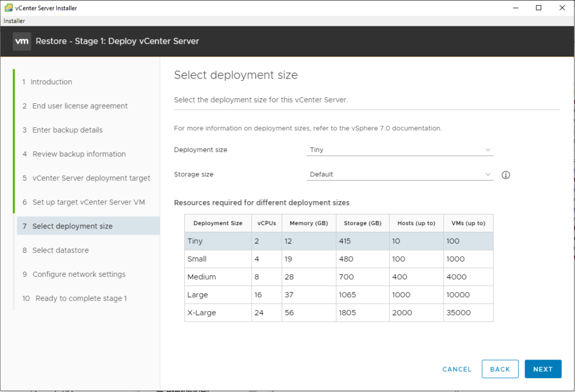Click VMs value 35000

[x=458, y=313]
